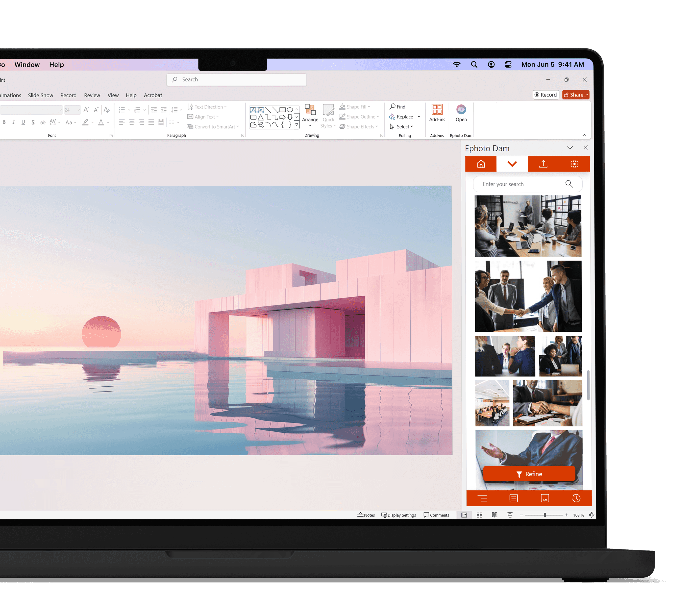The image size is (693, 616).
Task: Open the Acrobat ribbon tab
Action: point(153,95)
